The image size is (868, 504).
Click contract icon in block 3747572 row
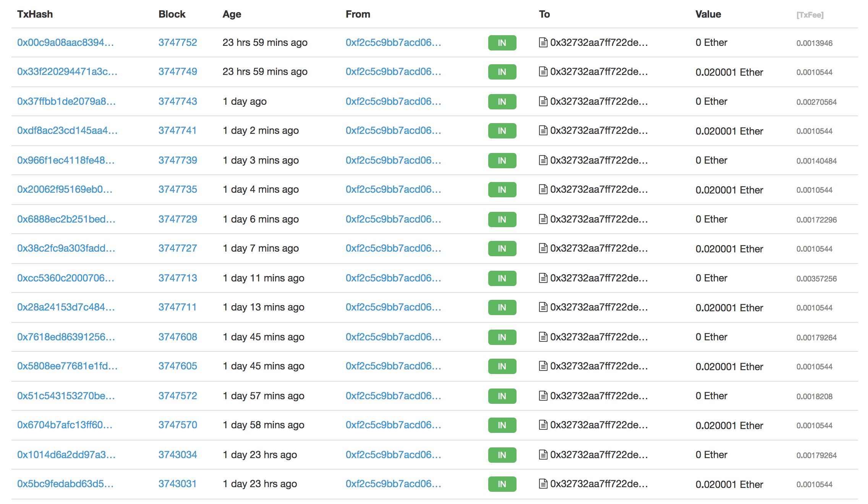pyautogui.click(x=543, y=396)
